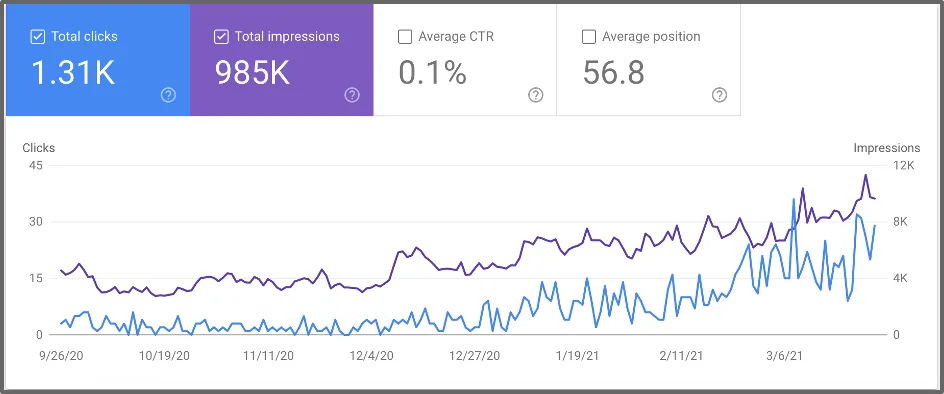Image resolution: width=944 pixels, height=394 pixels.
Task: Click the 0.1% average CTR value
Action: coord(432,72)
